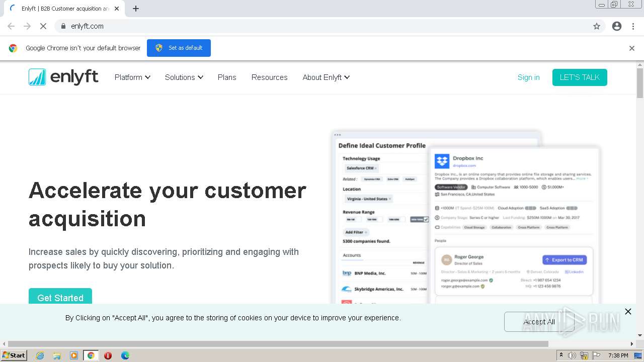This screenshot has height=362, width=644.
Task: Close the Enlyft browser tab
Action: [117, 9]
